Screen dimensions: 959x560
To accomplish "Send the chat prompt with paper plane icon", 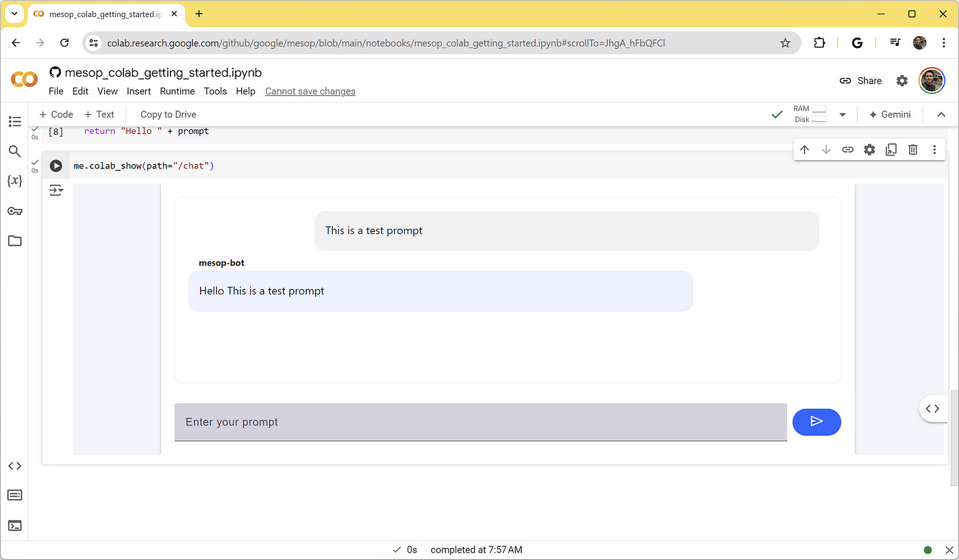I will coord(817,422).
